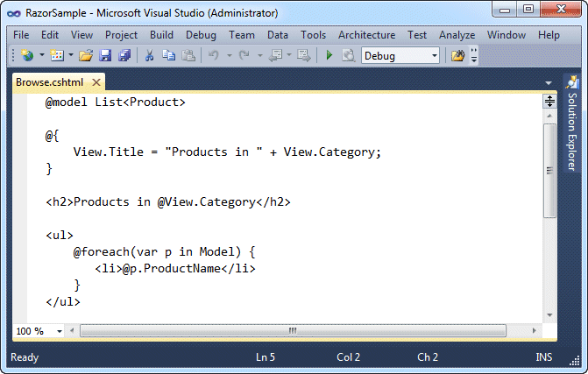This screenshot has height=374, width=588.
Task: Click the editor split handle above the scrollbar
Action: (x=549, y=102)
